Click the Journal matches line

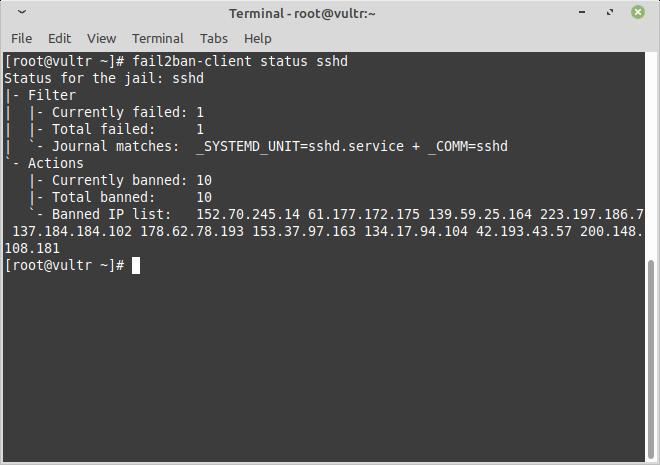point(279,146)
